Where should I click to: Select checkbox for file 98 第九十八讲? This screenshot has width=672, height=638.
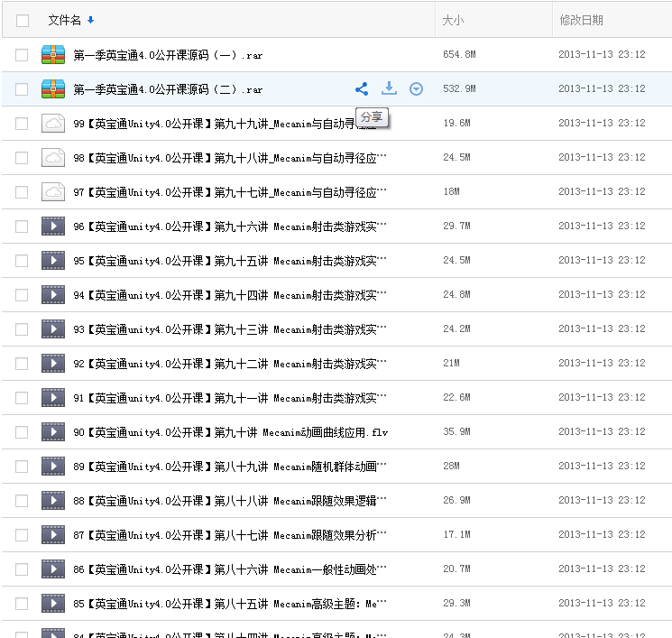(22, 158)
